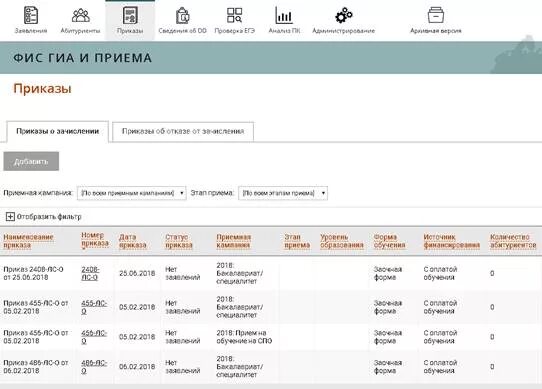
Task: Click the date 25.06.2018 cell
Action: (137, 273)
